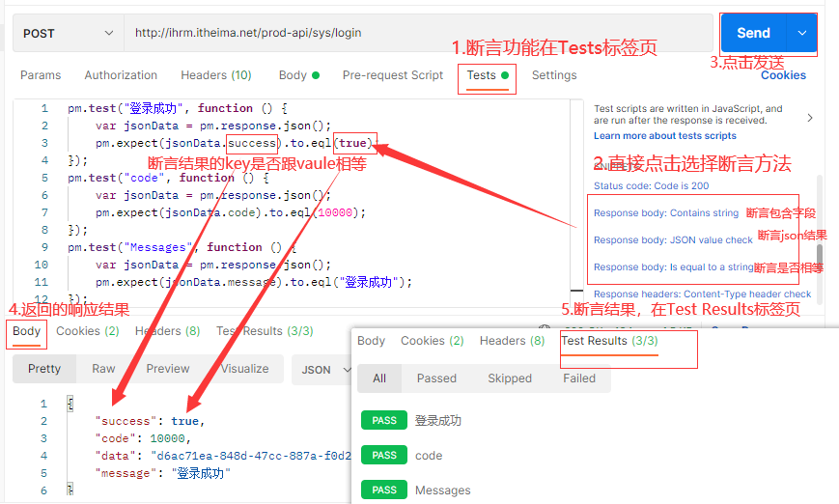Show only Passed test results
839x504 pixels.
pos(436,378)
